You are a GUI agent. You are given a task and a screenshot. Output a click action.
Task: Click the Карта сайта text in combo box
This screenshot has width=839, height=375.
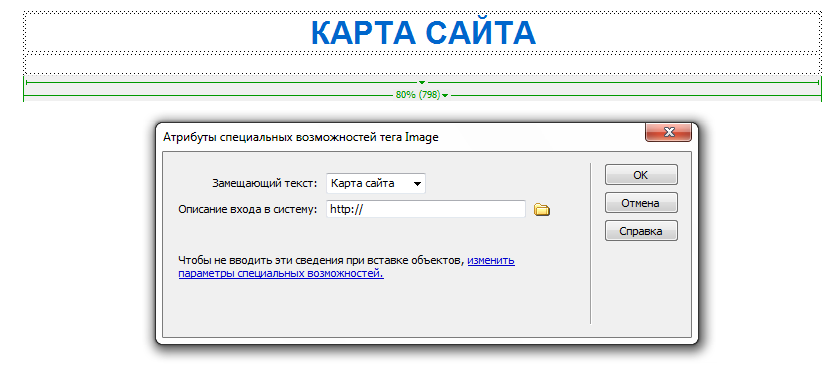[362, 183]
